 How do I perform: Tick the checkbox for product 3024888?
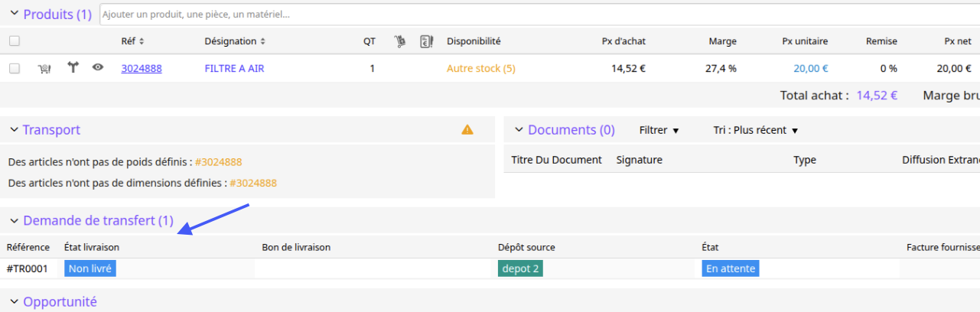(x=15, y=68)
